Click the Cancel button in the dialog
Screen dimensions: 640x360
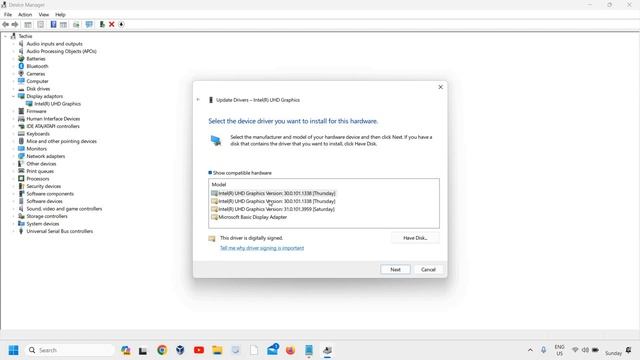pyautogui.click(x=428, y=269)
